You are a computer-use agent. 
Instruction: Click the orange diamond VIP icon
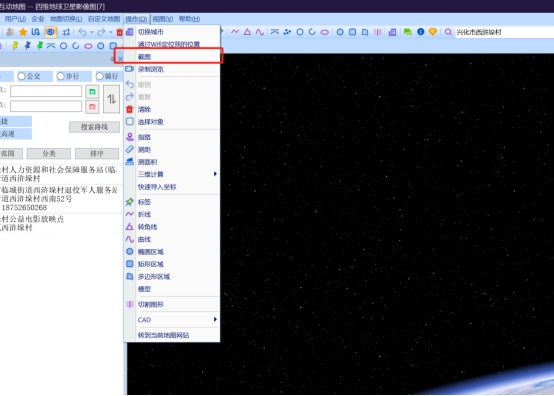(x=433, y=32)
